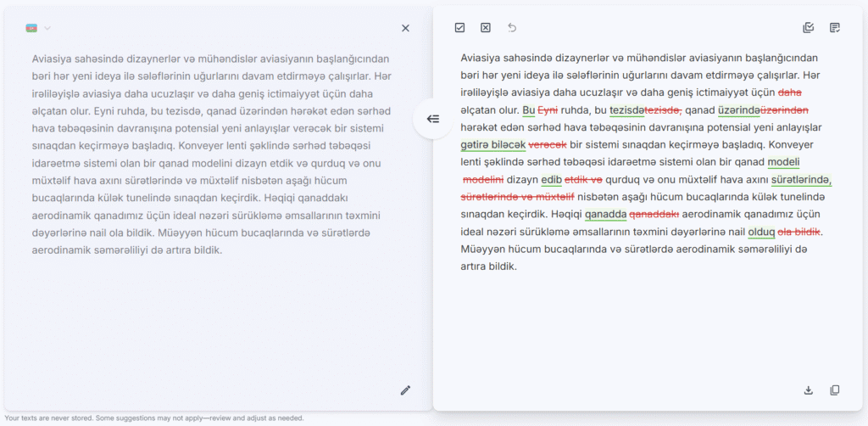Click the underlined suggestion "Bu"
The width and height of the screenshot is (868, 426).
coord(528,110)
